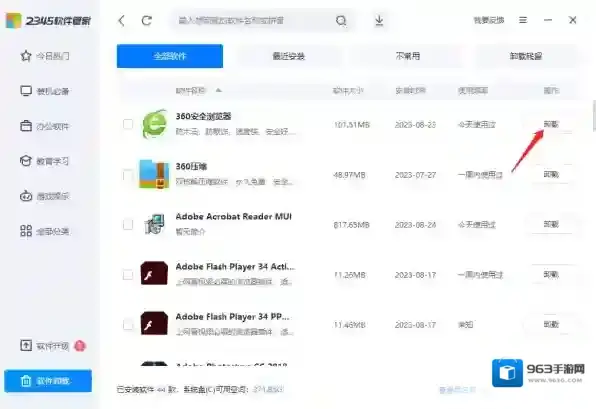Switch to the 卸载残留 tab

[526, 56]
